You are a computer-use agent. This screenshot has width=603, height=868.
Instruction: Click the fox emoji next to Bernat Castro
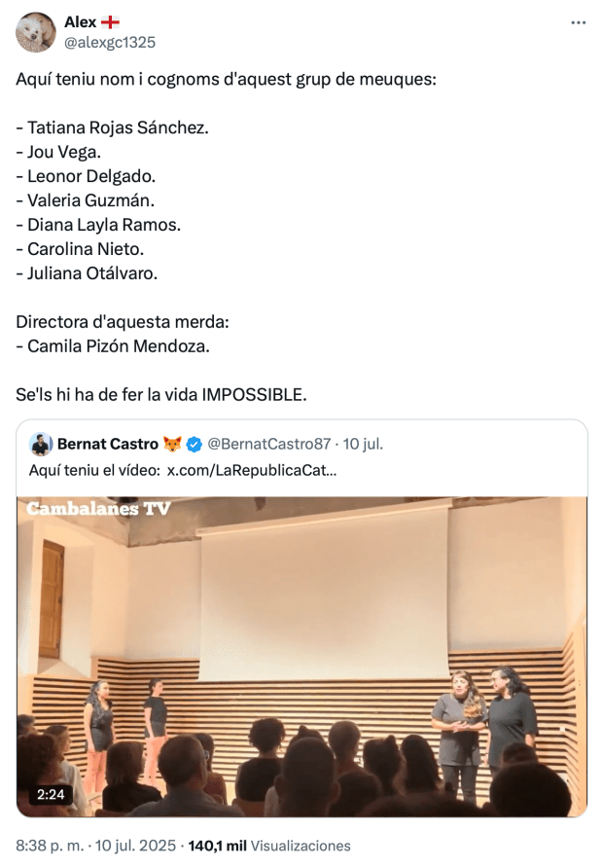pos(173,445)
